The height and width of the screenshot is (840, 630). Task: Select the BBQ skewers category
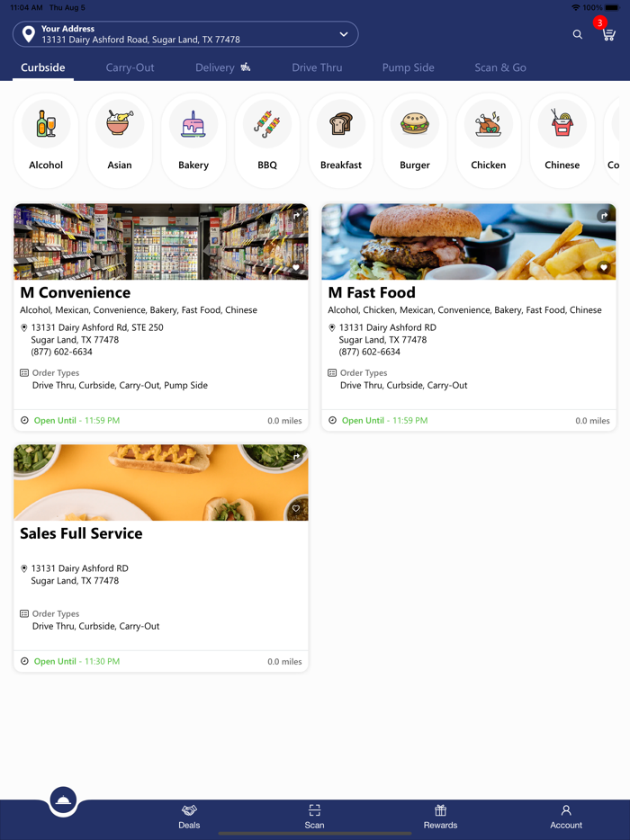click(267, 123)
